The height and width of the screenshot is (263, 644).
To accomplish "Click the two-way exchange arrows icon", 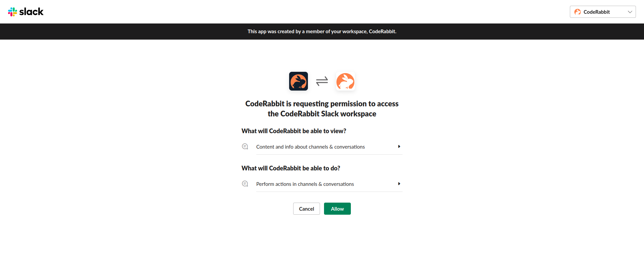I will tap(322, 81).
